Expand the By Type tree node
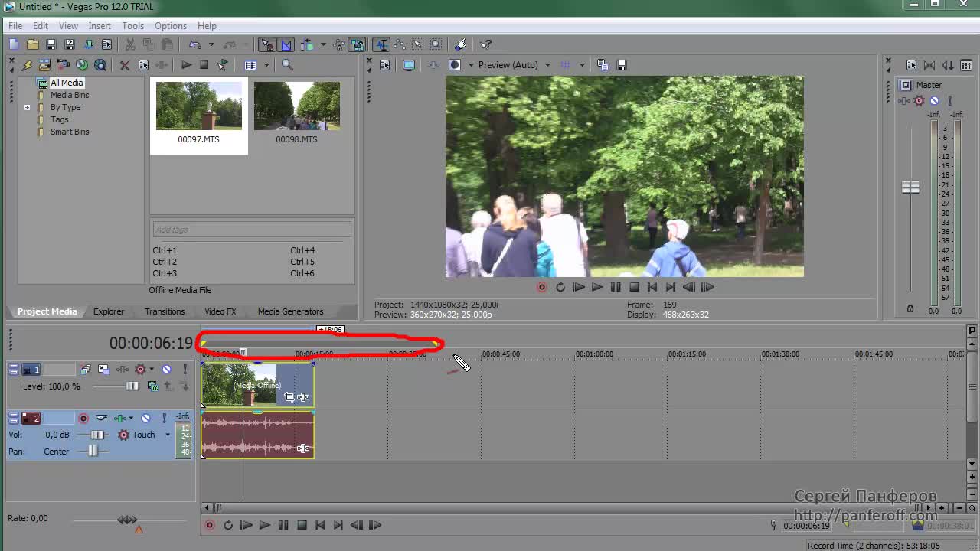 pos(27,107)
